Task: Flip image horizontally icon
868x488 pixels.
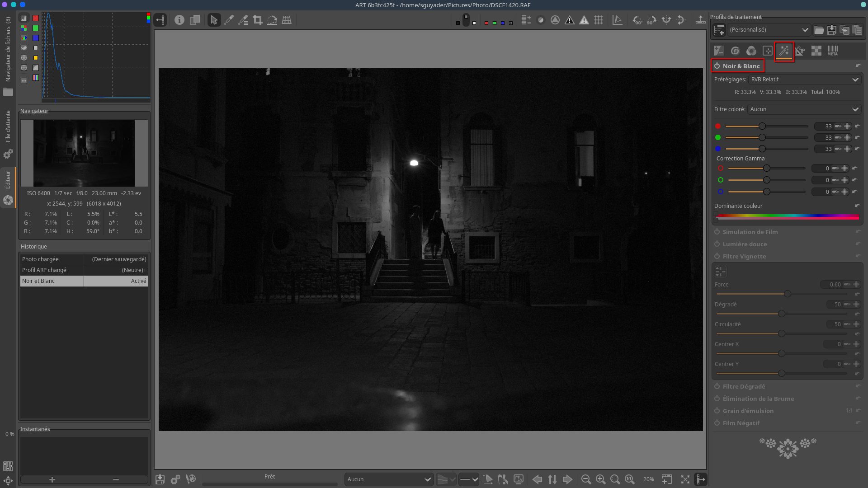Action: point(666,20)
